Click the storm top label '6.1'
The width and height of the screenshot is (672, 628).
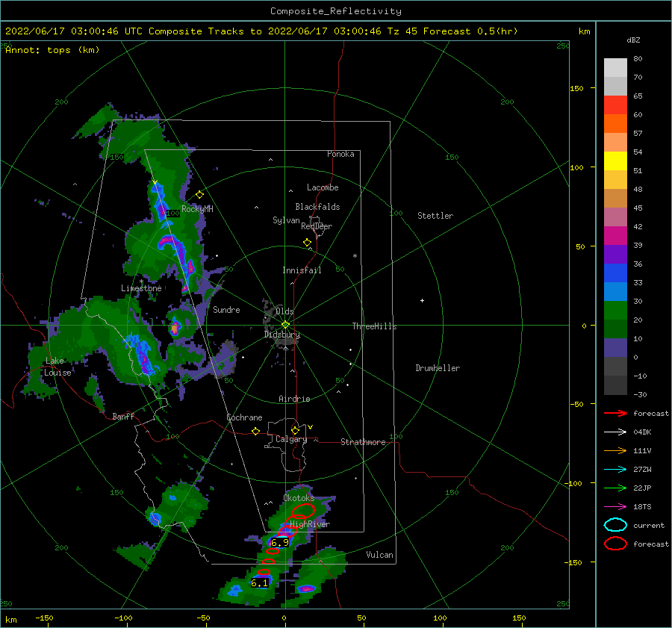(x=259, y=582)
